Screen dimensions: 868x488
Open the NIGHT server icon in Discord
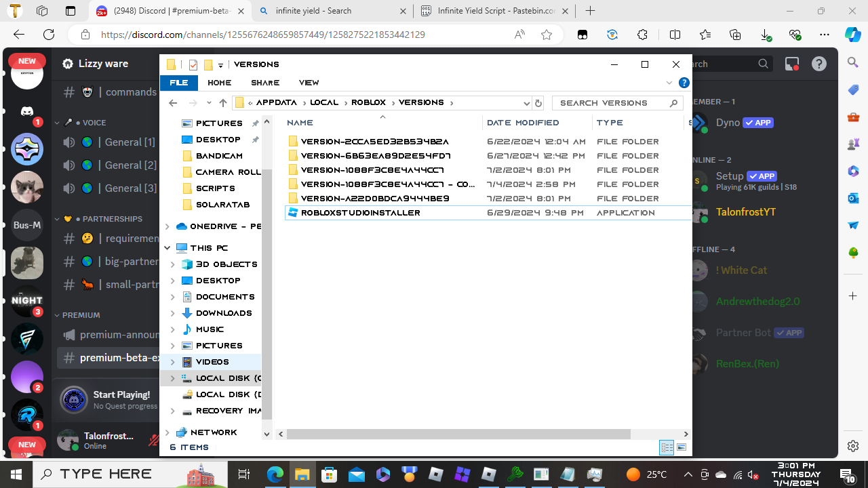tap(27, 301)
